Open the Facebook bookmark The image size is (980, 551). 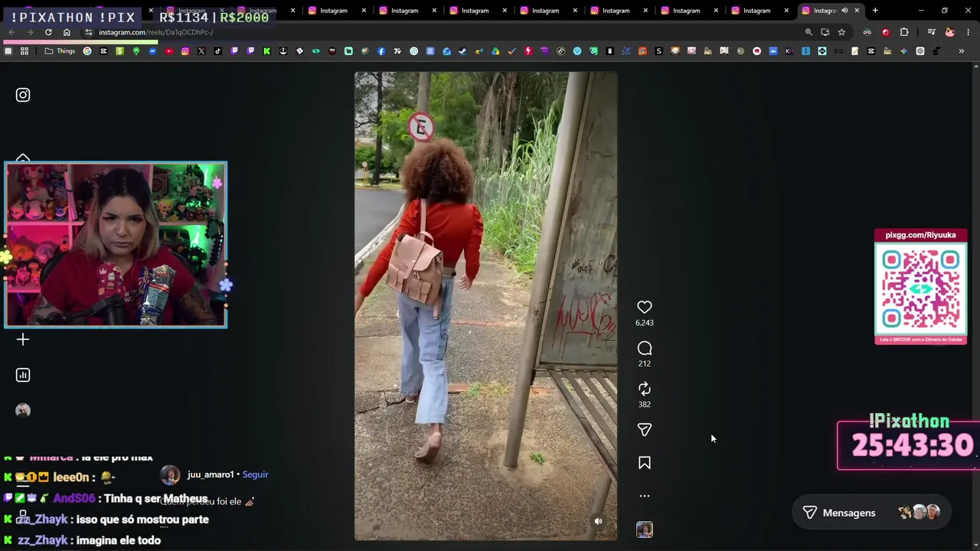click(x=381, y=51)
